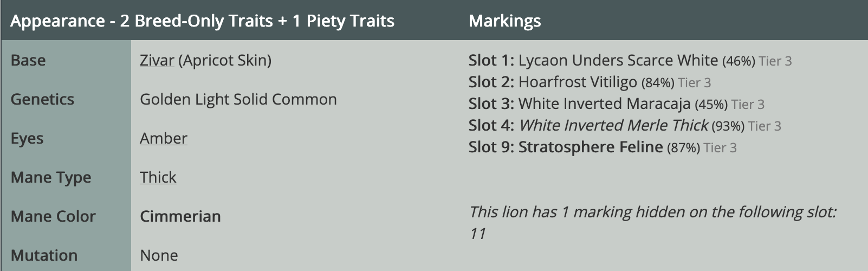Select Slot 2 Hoarfrost Vitiligo marking

578,82
